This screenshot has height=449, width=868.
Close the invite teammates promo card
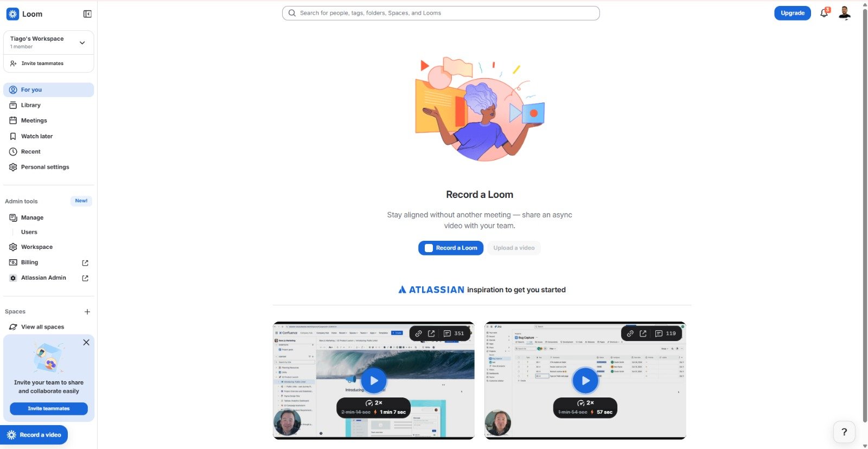86,343
